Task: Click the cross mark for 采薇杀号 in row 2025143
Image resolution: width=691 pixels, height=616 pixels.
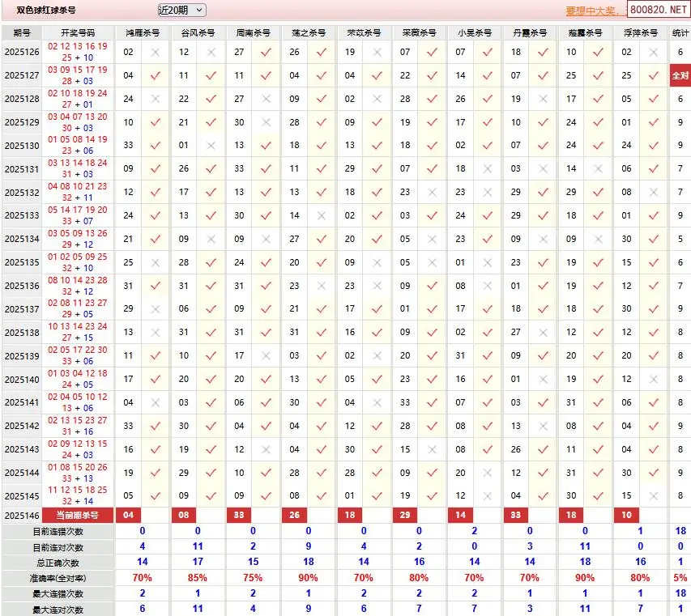Action: point(432,449)
